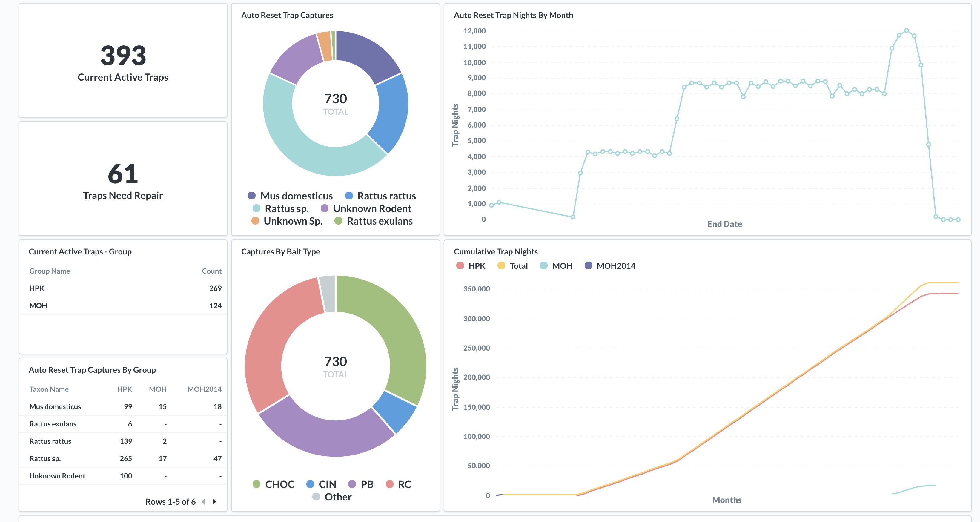Click the 393 Current Active Traps number
This screenshot has height=522, width=980.
click(x=123, y=56)
